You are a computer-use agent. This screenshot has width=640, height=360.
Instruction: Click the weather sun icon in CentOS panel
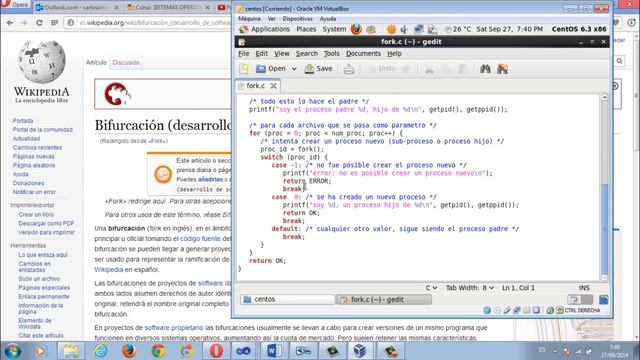point(391,29)
